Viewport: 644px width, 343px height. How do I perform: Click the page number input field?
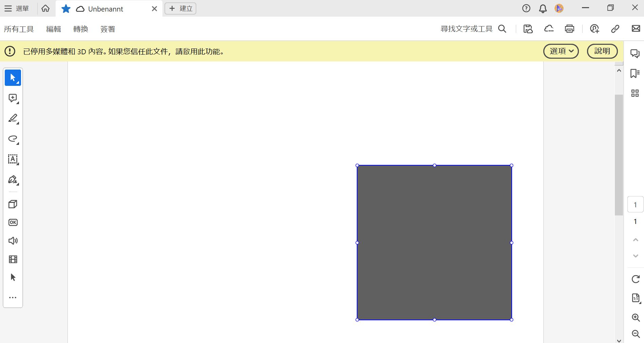click(x=636, y=204)
